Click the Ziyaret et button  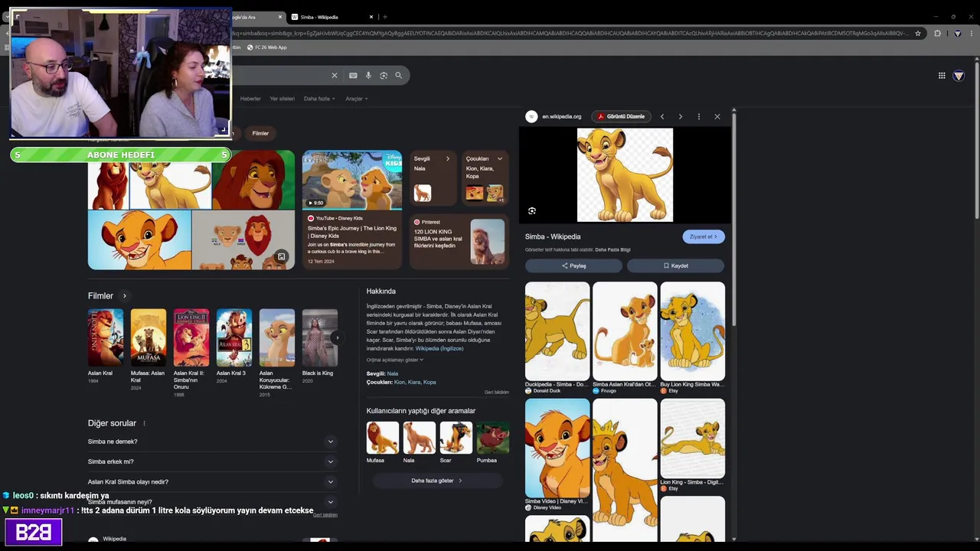pyautogui.click(x=704, y=236)
